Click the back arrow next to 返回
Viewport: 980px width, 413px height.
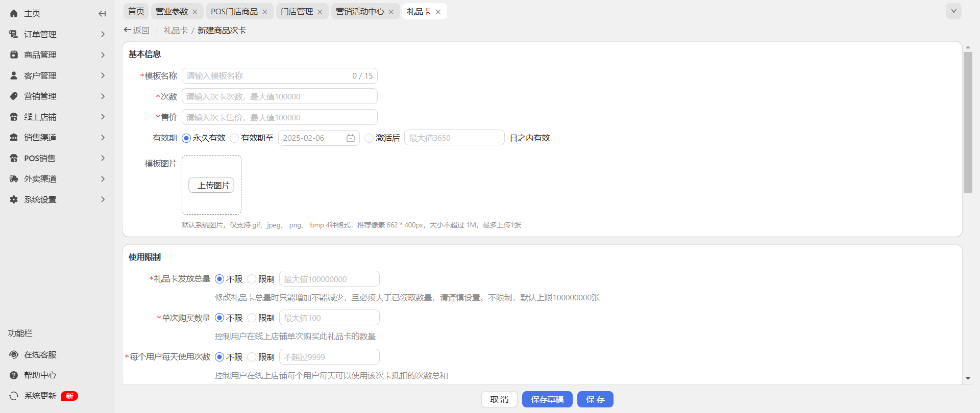tap(128, 30)
